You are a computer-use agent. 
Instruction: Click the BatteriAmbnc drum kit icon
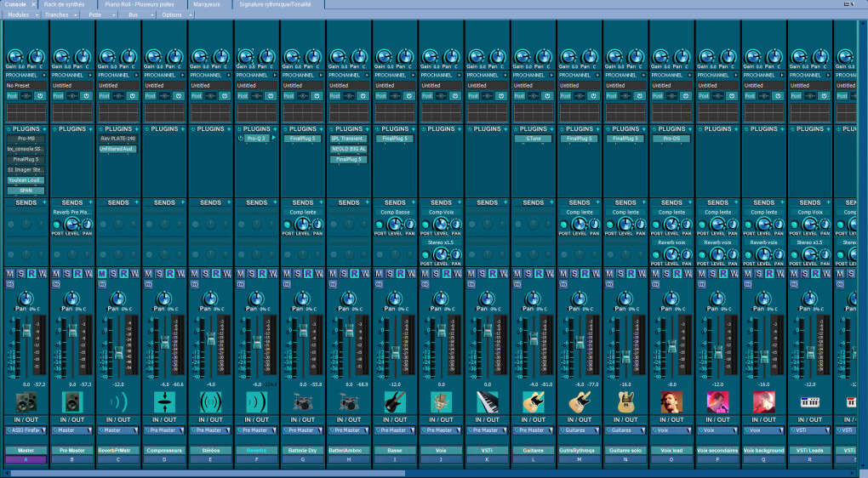click(x=349, y=402)
